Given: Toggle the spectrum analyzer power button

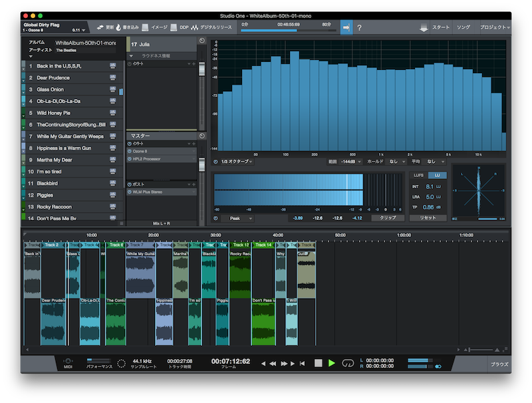Looking at the screenshot, I should click(x=215, y=162).
